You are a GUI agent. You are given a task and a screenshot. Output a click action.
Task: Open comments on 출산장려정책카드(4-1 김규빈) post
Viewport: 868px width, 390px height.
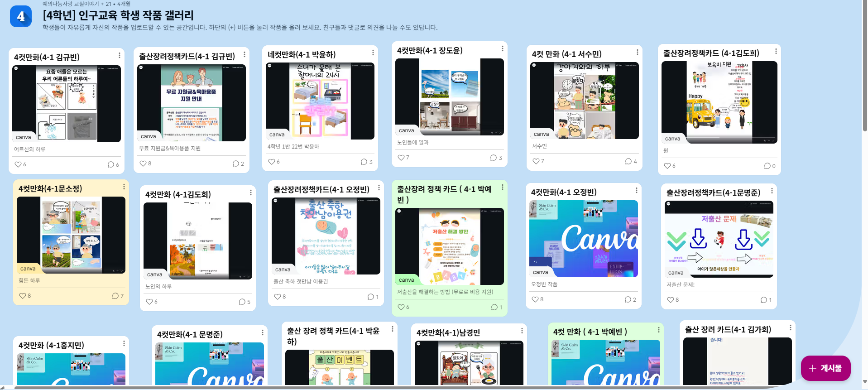235,164
